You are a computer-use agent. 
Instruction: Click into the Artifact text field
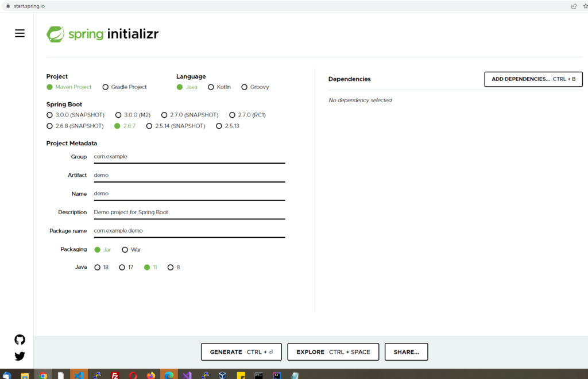(x=188, y=175)
